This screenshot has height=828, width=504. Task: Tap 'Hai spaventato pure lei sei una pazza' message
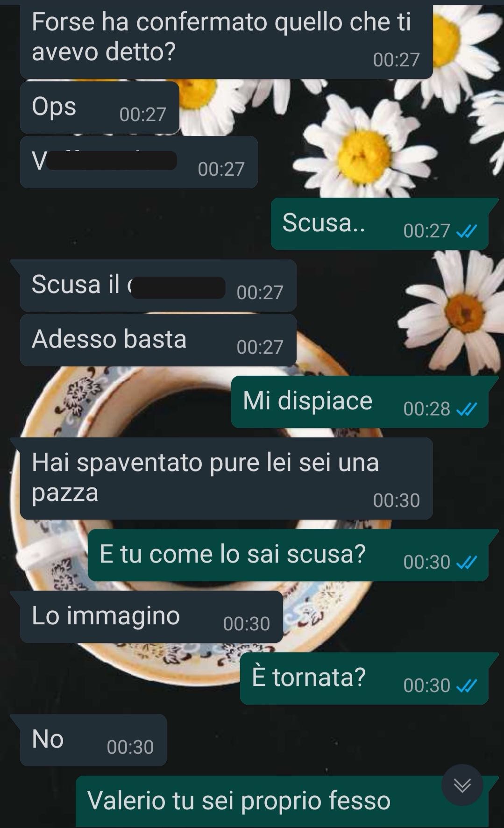coord(226,478)
